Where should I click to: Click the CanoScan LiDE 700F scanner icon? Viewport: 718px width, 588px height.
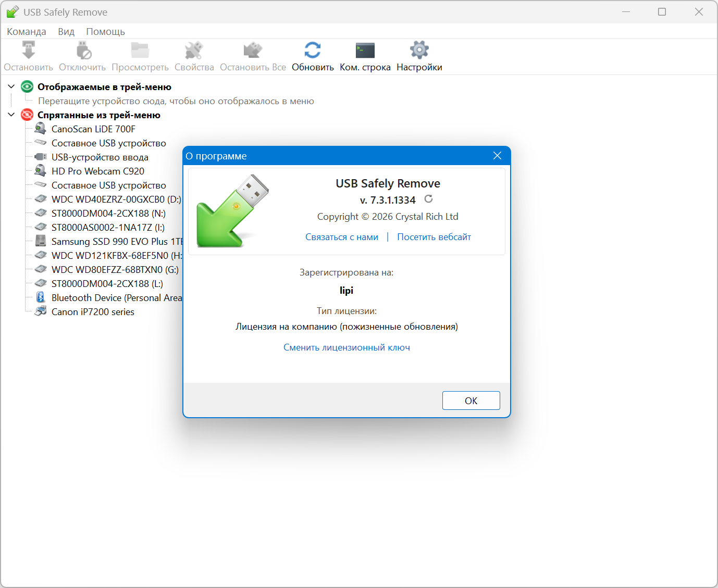[x=41, y=129]
